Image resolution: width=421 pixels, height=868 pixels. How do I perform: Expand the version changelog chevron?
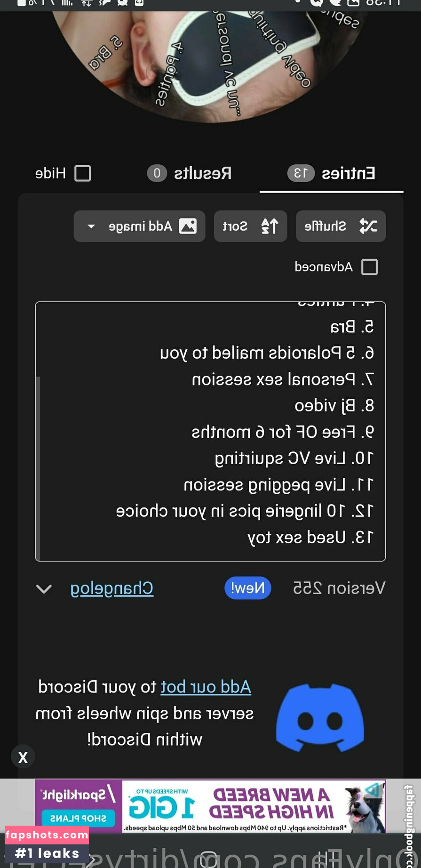pyautogui.click(x=44, y=589)
